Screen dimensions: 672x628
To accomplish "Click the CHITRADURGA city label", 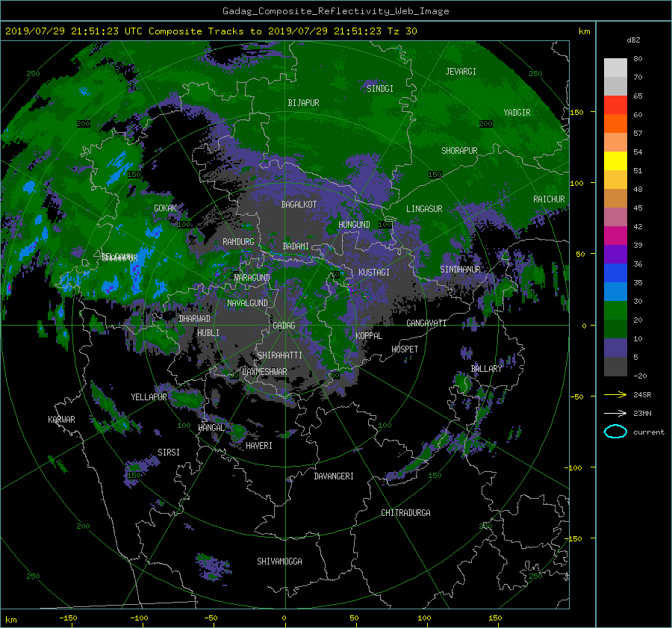I will [x=405, y=513].
